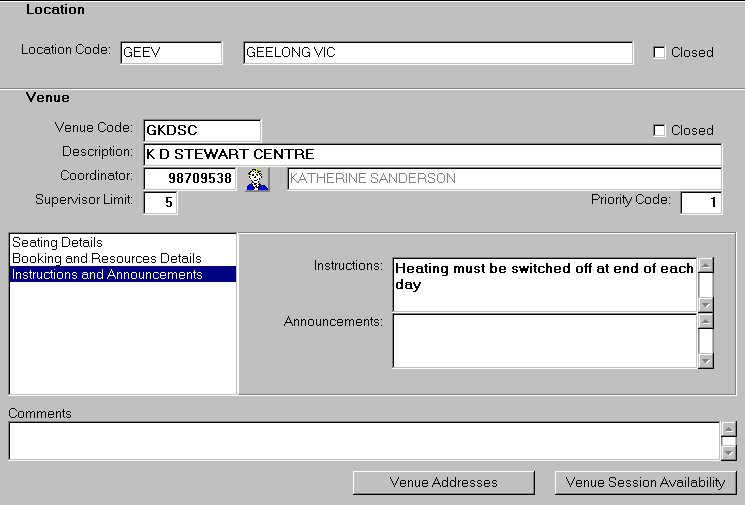Select Seating Details in the list

[x=57, y=243]
